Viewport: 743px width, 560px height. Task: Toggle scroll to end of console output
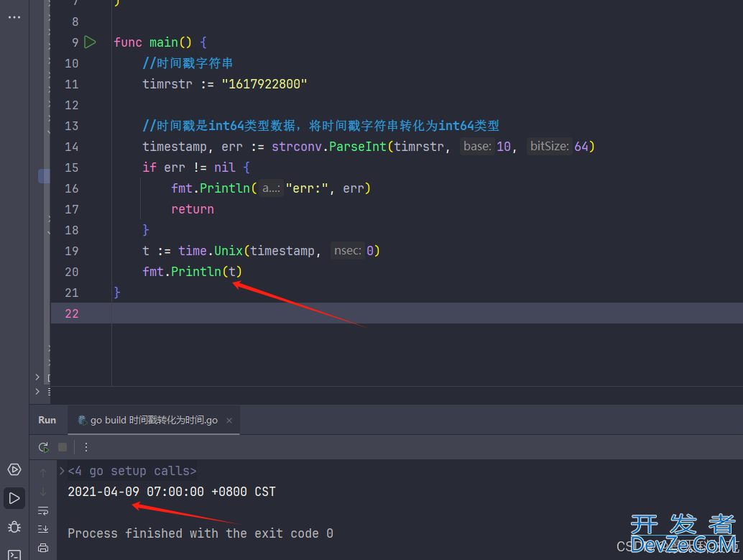(x=43, y=528)
